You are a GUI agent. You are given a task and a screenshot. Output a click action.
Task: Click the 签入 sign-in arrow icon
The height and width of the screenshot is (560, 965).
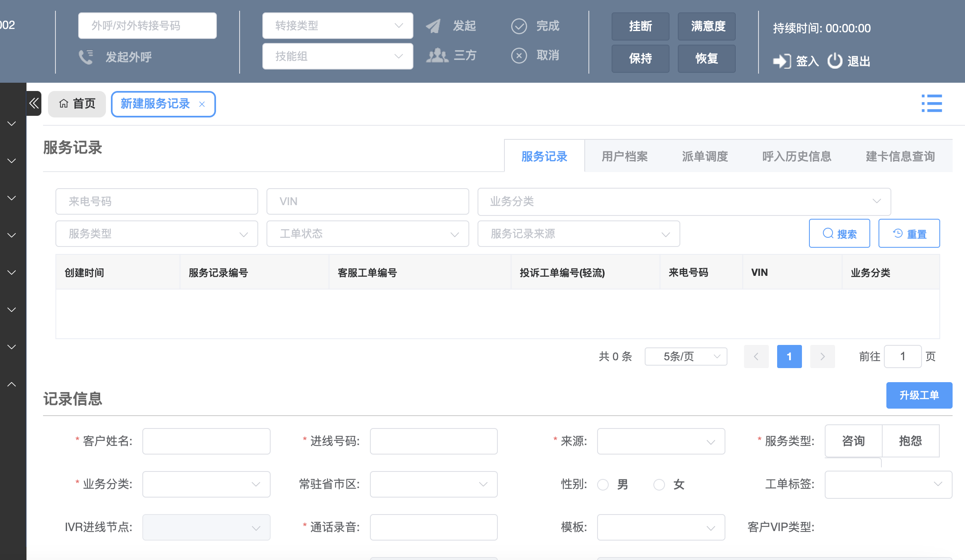pos(782,61)
